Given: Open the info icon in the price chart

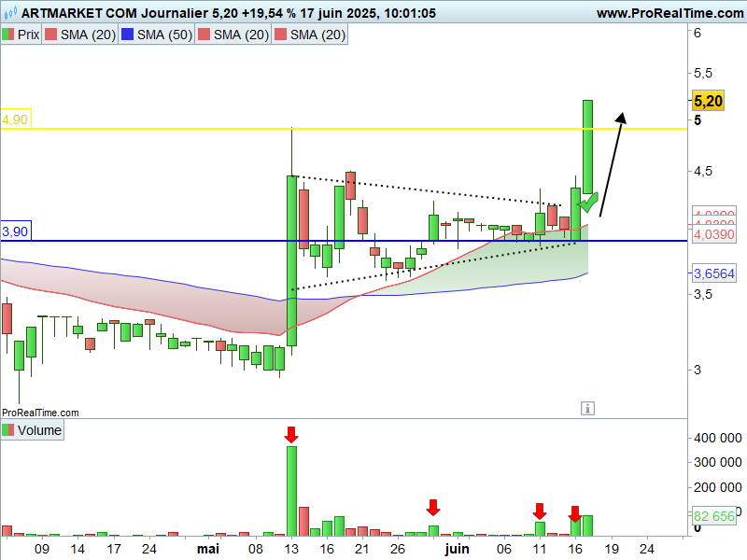Looking at the screenshot, I should tap(587, 408).
